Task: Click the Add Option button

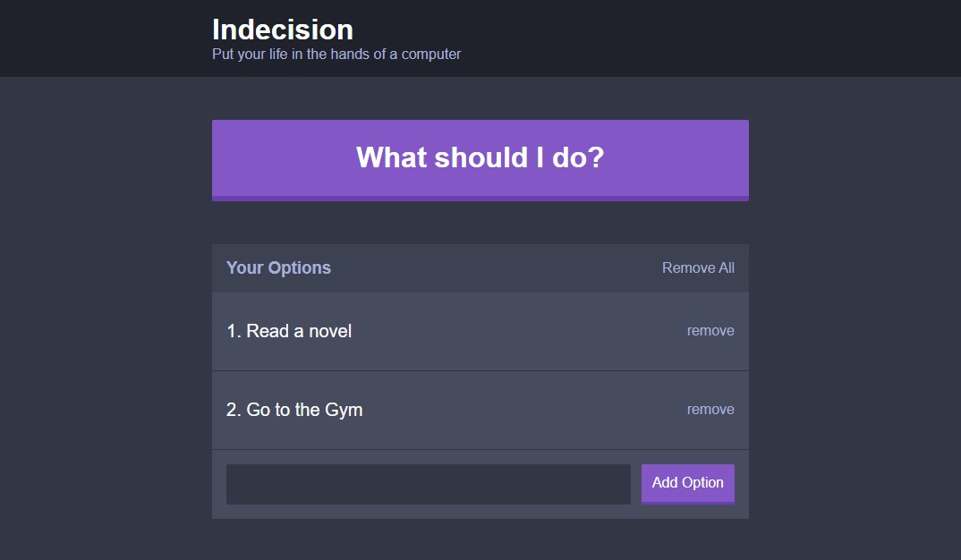Action: [688, 484]
